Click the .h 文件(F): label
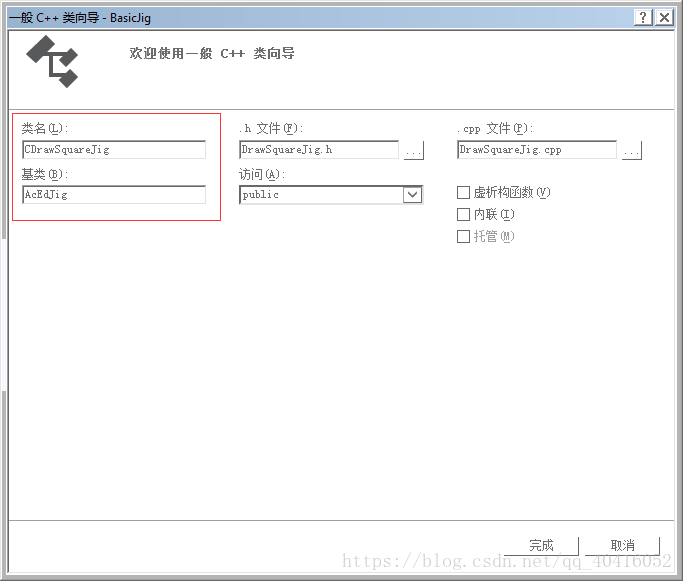Viewport: 683px width, 581px height. (x=271, y=128)
